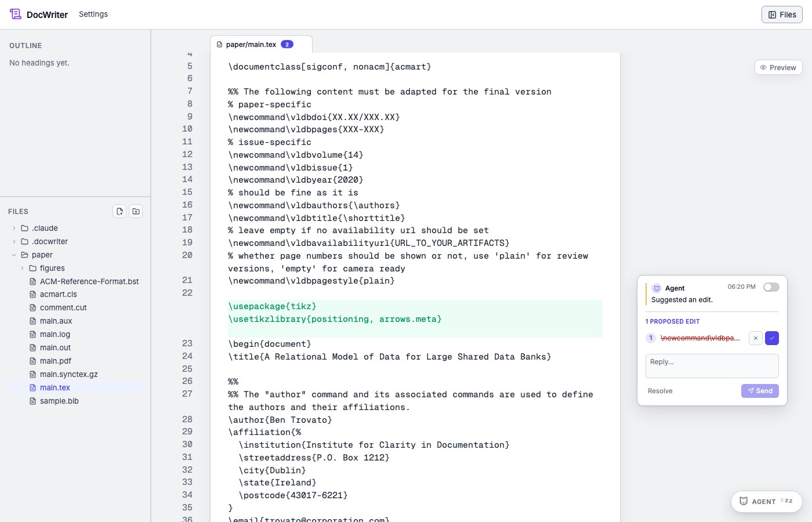
Task: Click the DocWriter logo icon
Action: click(x=16, y=14)
